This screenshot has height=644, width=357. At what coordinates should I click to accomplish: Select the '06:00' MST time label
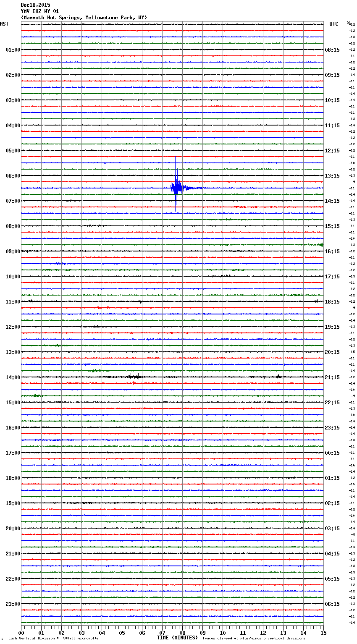[x=13, y=176]
